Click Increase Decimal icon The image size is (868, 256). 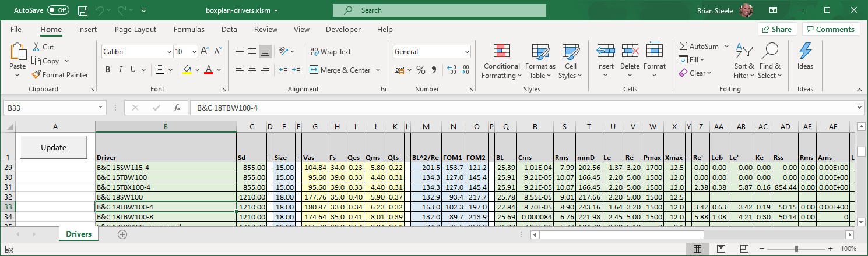[451, 70]
